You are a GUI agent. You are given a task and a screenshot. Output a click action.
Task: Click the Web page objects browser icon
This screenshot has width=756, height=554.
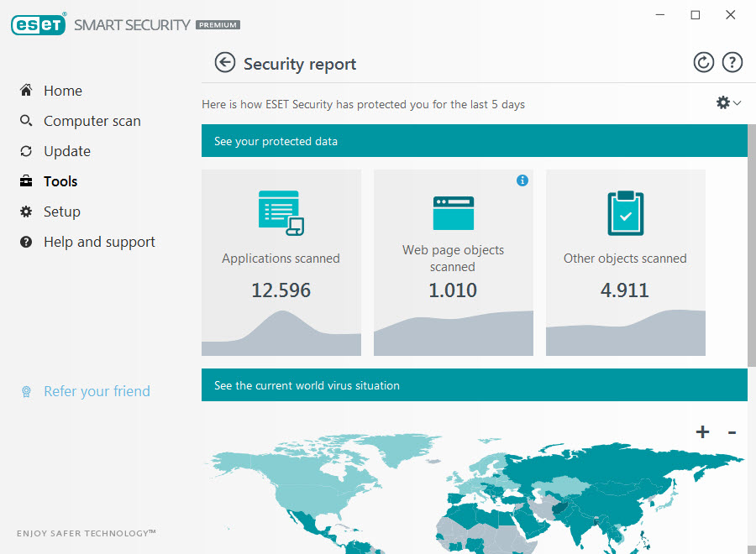tap(454, 213)
